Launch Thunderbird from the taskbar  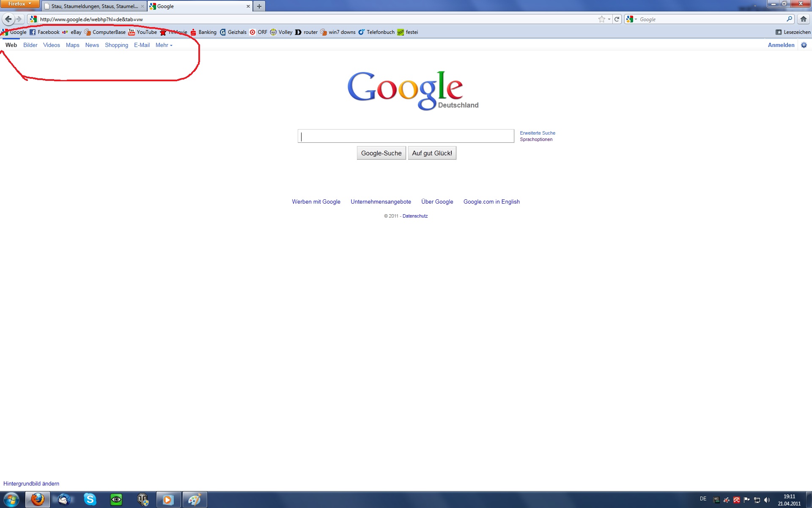tap(64, 500)
